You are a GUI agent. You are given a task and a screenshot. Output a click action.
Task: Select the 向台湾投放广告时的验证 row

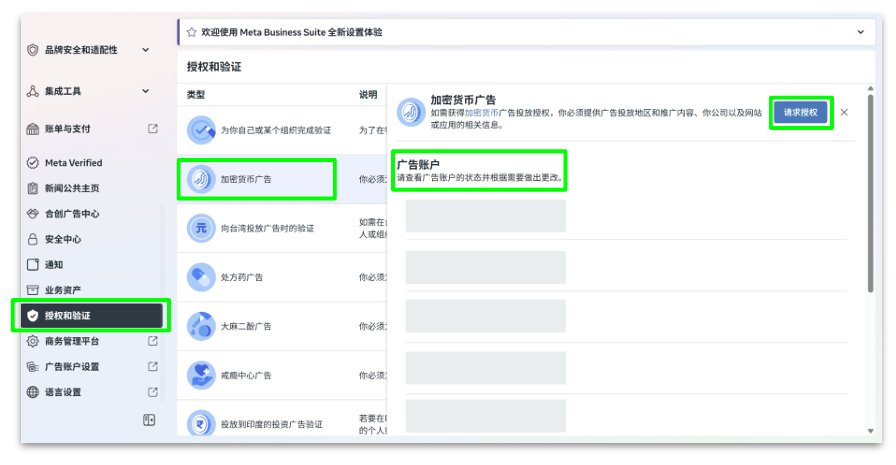coord(282,229)
